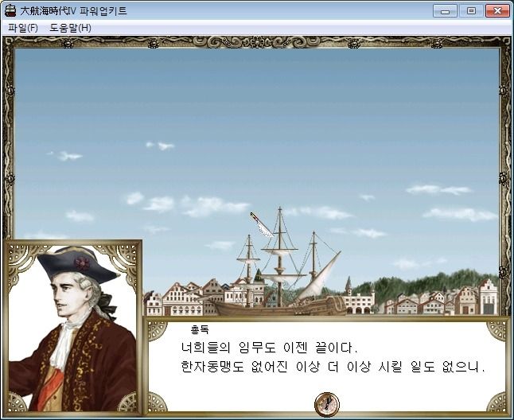Click the church spire right of the ship
The height and width of the screenshot is (420, 514).
click(349, 286)
